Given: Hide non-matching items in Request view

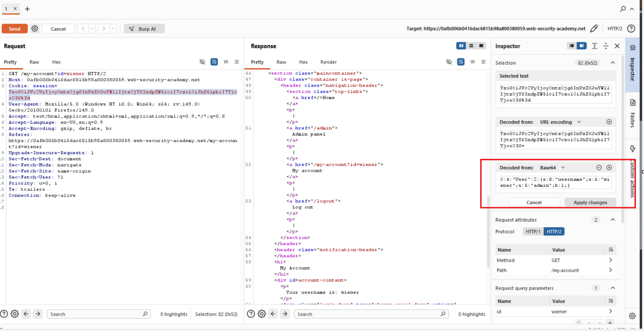Looking at the screenshot, I should [x=202, y=62].
